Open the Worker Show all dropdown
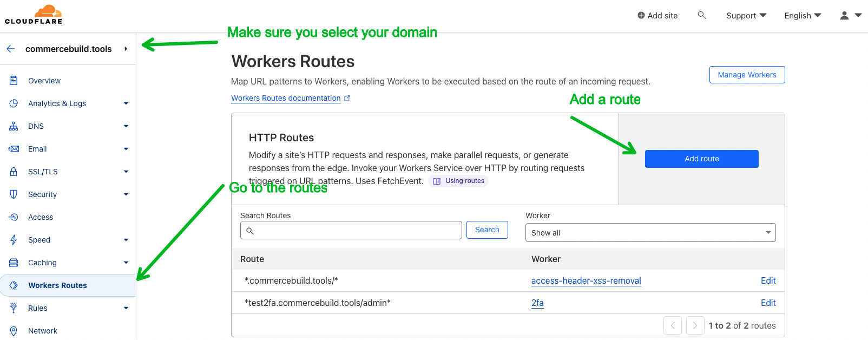 650,233
